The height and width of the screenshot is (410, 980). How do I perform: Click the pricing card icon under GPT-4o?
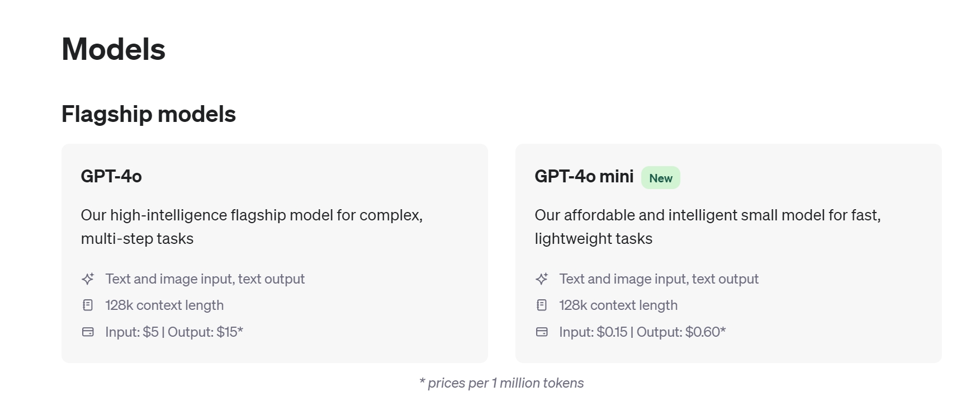click(88, 332)
